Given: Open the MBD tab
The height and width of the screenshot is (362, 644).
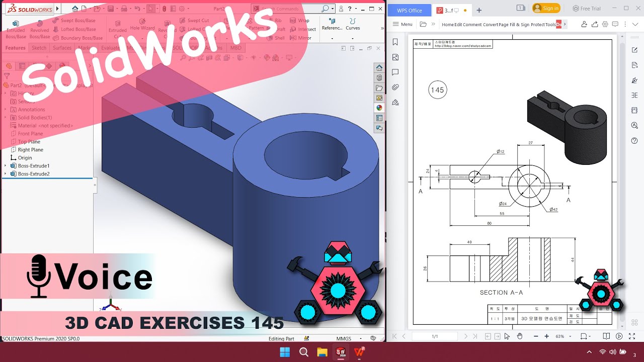Looking at the screenshot, I should click(x=235, y=48).
